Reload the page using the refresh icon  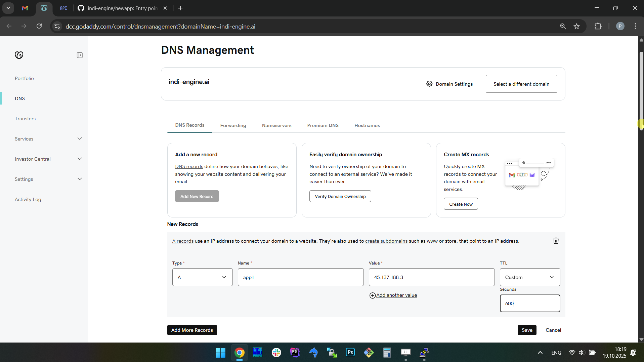[39, 26]
